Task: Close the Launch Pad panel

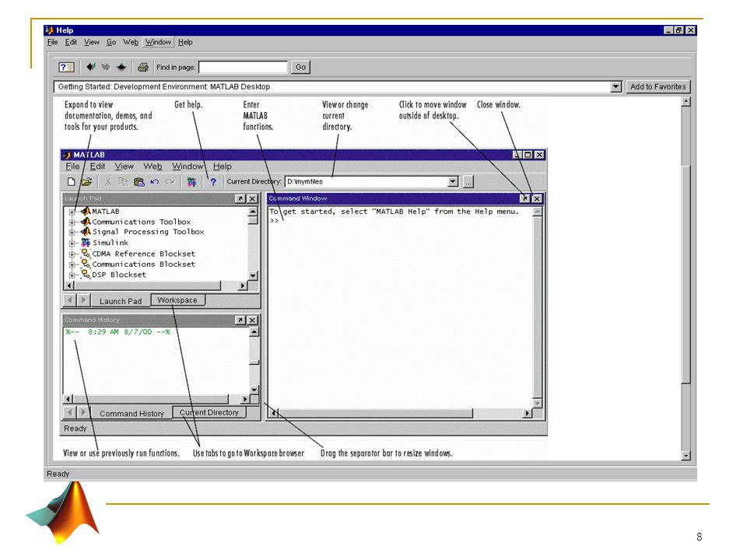Action: click(252, 198)
